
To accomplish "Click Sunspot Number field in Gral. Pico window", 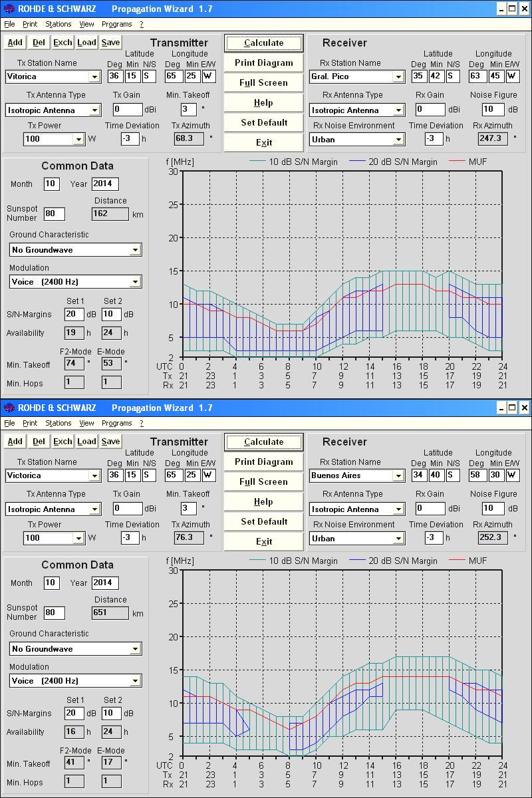I will click(55, 213).
